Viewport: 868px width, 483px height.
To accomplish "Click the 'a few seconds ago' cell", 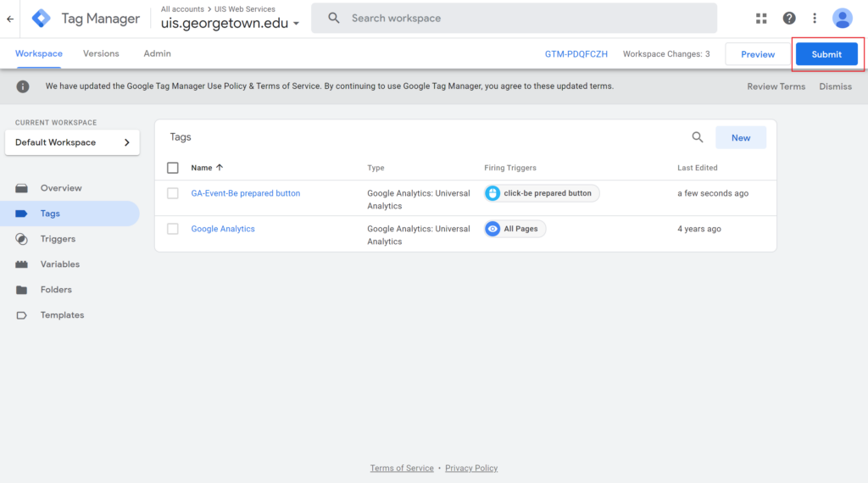I will pos(712,193).
